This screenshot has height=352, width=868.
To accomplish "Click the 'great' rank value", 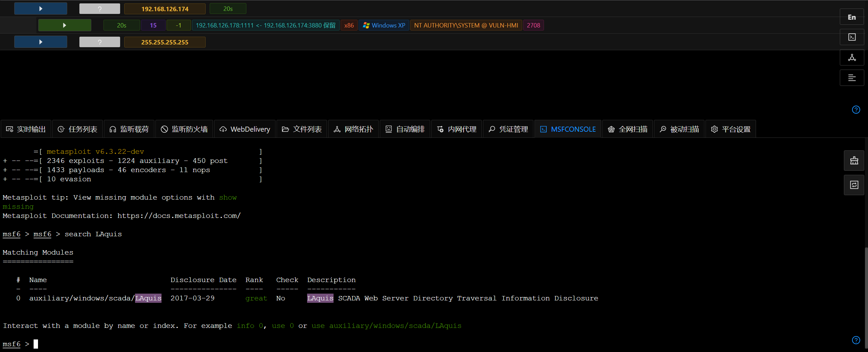I will 256,298.
